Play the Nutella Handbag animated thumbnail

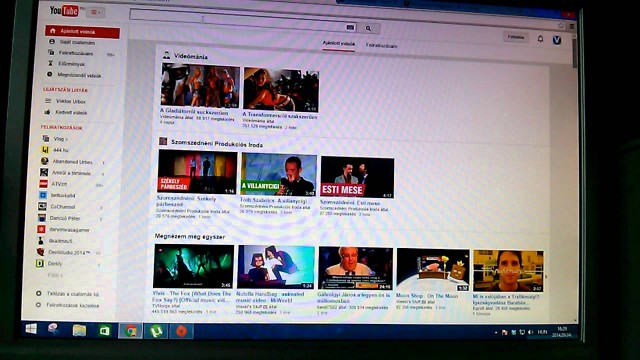tap(276, 267)
